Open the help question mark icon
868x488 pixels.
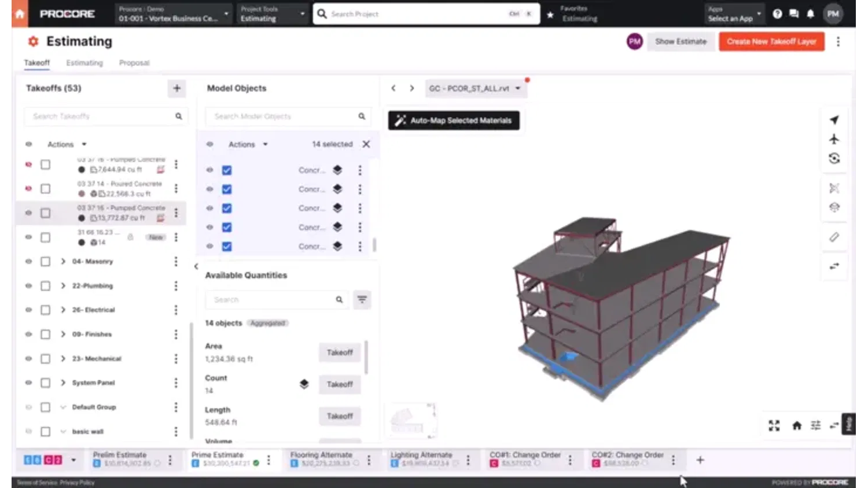pyautogui.click(x=777, y=14)
